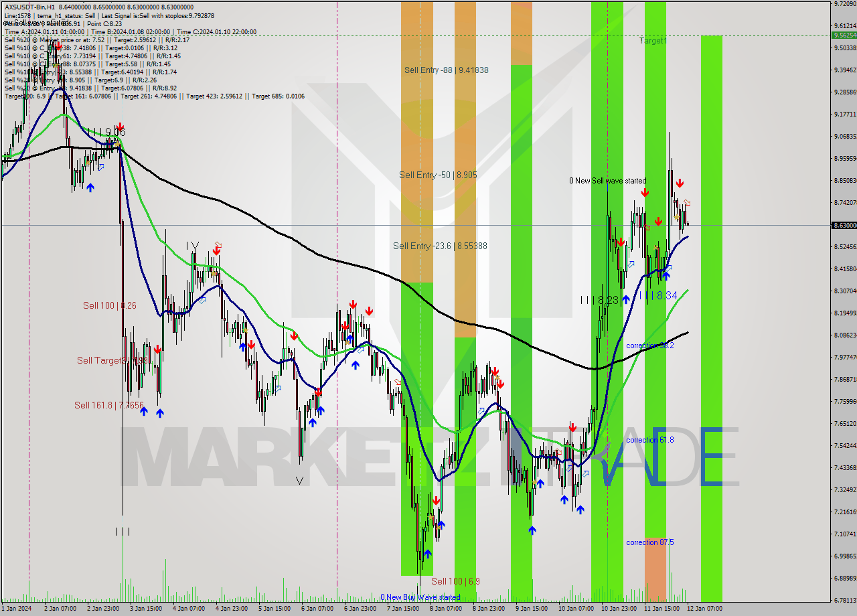This screenshot has width=857, height=616.
Task: Click the 7.10745 price axis label
Action: pos(844,534)
